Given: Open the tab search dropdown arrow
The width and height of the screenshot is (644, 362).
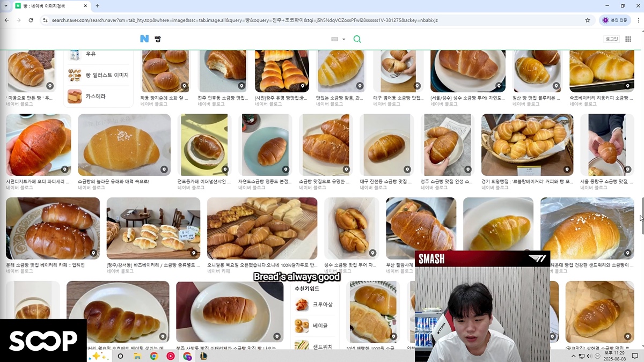Looking at the screenshot, I should click(x=6, y=6).
